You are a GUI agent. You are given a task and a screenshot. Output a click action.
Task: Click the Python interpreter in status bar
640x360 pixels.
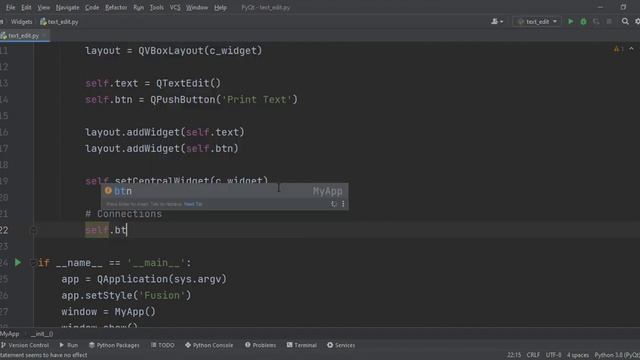617,355
